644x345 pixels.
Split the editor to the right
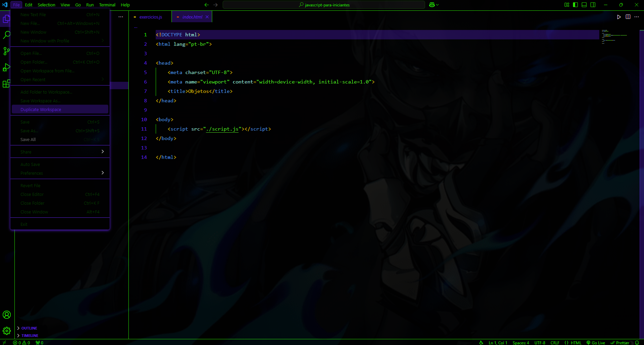(x=628, y=17)
